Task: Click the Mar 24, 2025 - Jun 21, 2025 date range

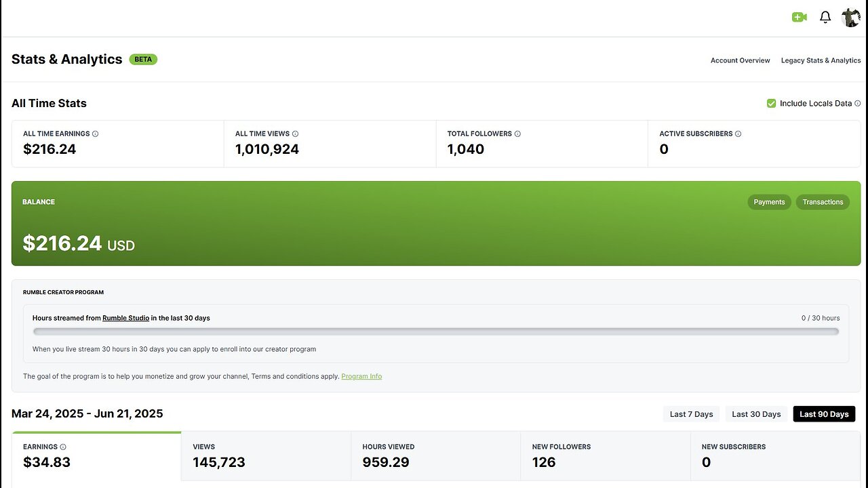Action: click(x=87, y=413)
